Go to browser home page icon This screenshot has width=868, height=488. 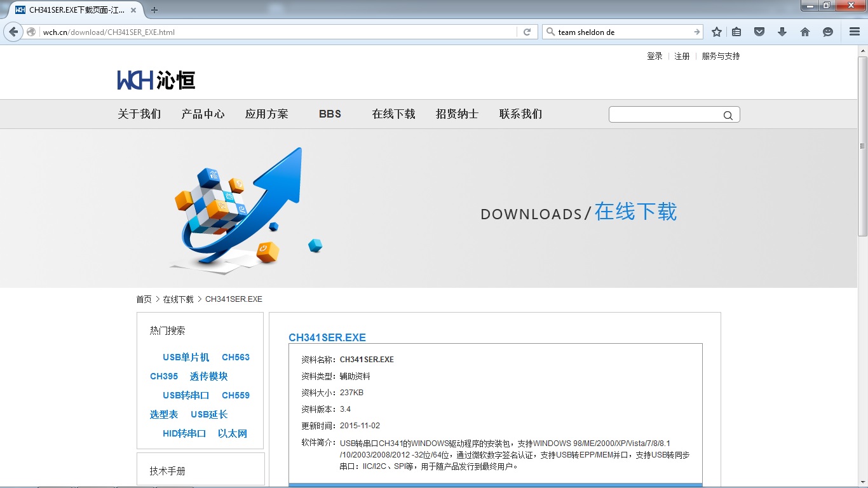pyautogui.click(x=805, y=32)
